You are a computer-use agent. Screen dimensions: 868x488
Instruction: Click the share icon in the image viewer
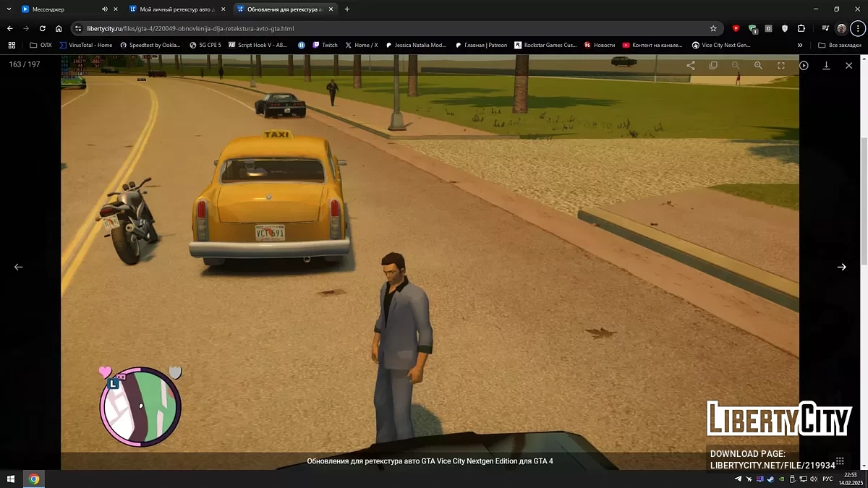point(691,65)
